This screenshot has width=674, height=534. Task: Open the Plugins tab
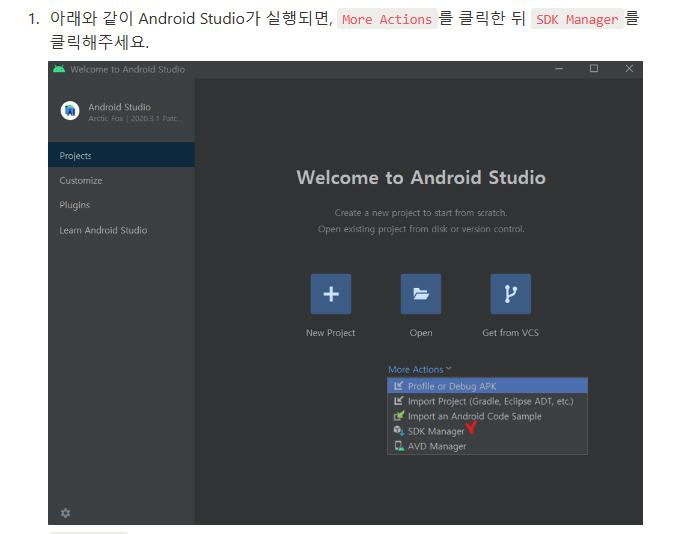tap(121, 205)
